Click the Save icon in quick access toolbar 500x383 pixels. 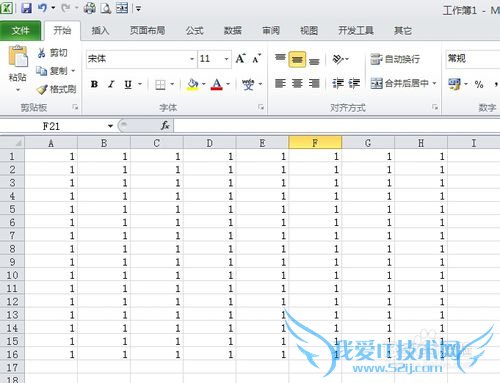(x=26, y=8)
